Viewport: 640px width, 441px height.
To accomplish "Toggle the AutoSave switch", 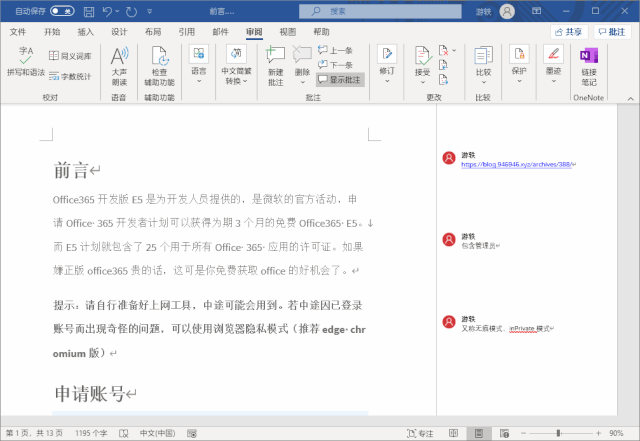I will [62, 11].
